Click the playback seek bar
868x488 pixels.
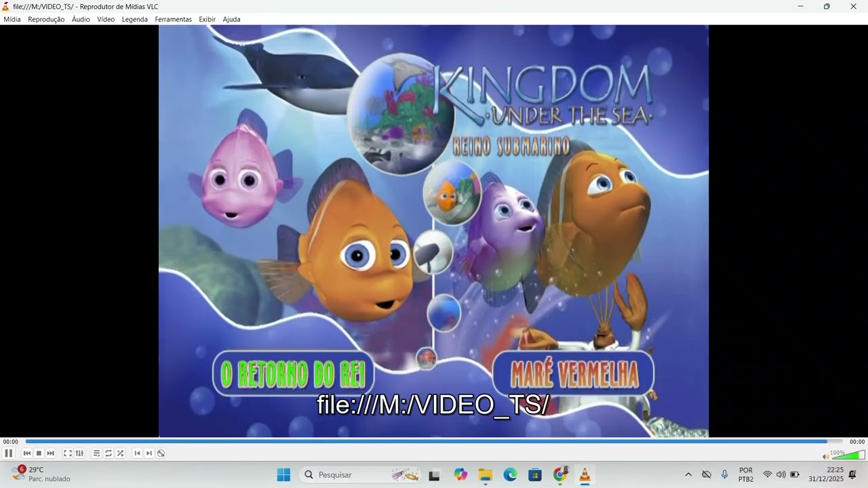click(x=434, y=441)
